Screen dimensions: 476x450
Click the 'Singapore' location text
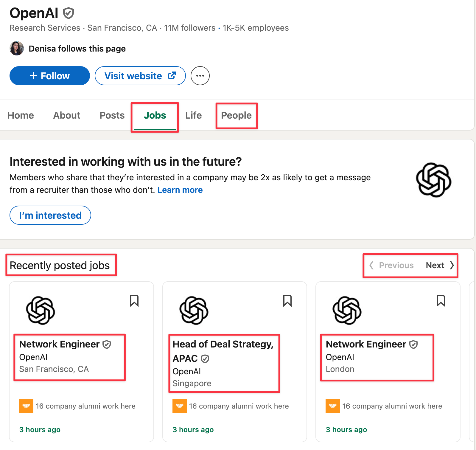[x=192, y=383]
